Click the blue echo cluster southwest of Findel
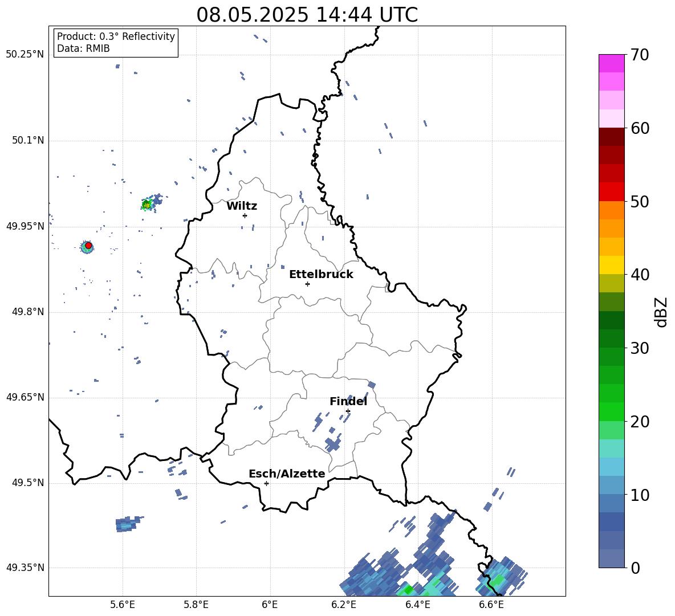 click(333, 443)
